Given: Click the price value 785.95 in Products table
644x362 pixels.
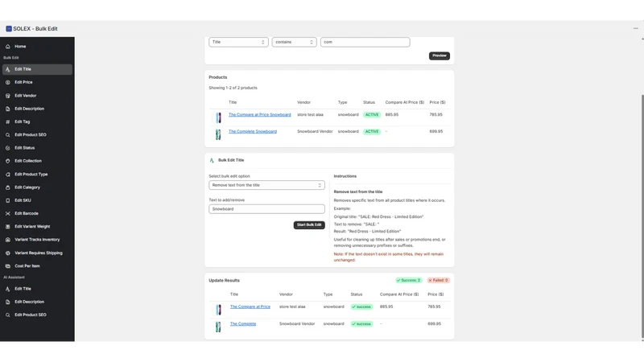Looking at the screenshot, I should [x=436, y=114].
